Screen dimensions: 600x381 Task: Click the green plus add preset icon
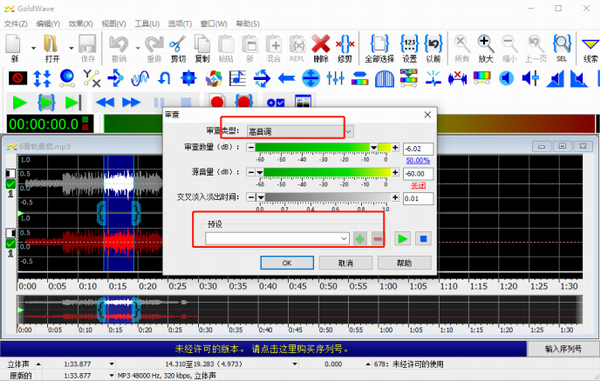pyautogui.click(x=359, y=239)
